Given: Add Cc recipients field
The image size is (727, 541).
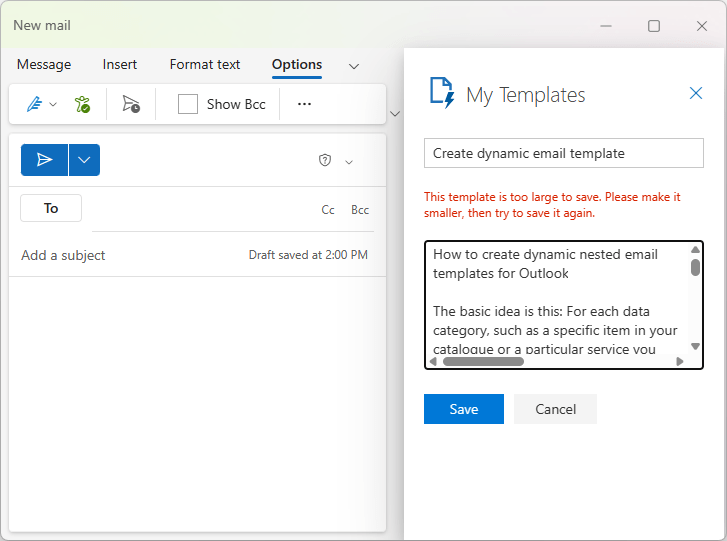Looking at the screenshot, I should coord(328,210).
